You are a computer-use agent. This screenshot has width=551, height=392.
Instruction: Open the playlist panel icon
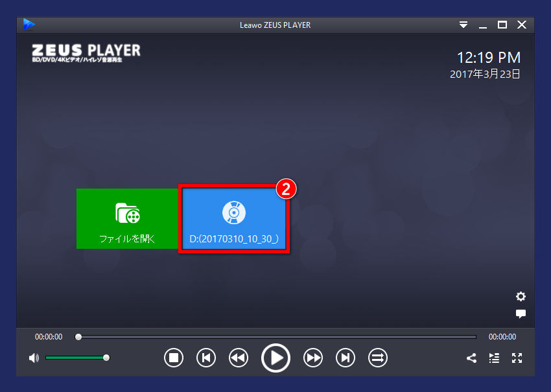493,358
